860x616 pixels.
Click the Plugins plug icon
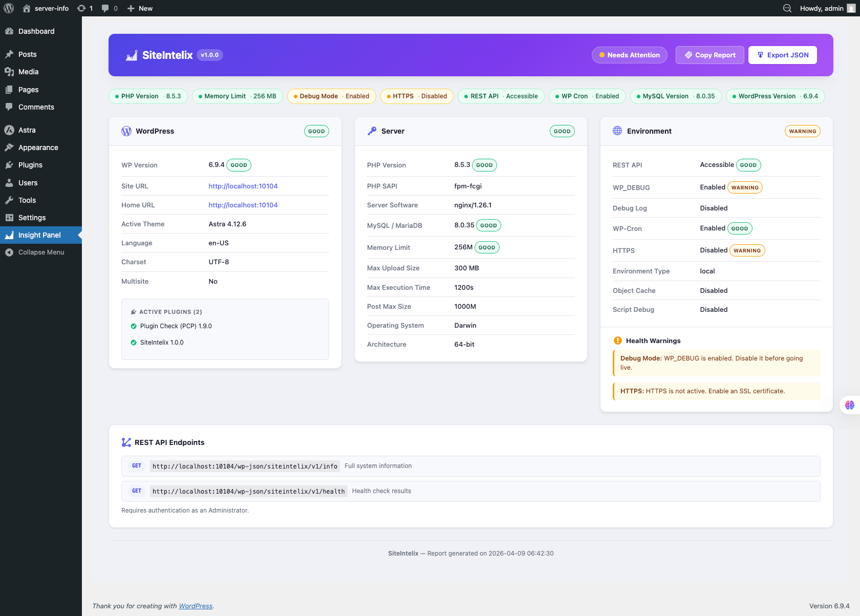point(9,165)
